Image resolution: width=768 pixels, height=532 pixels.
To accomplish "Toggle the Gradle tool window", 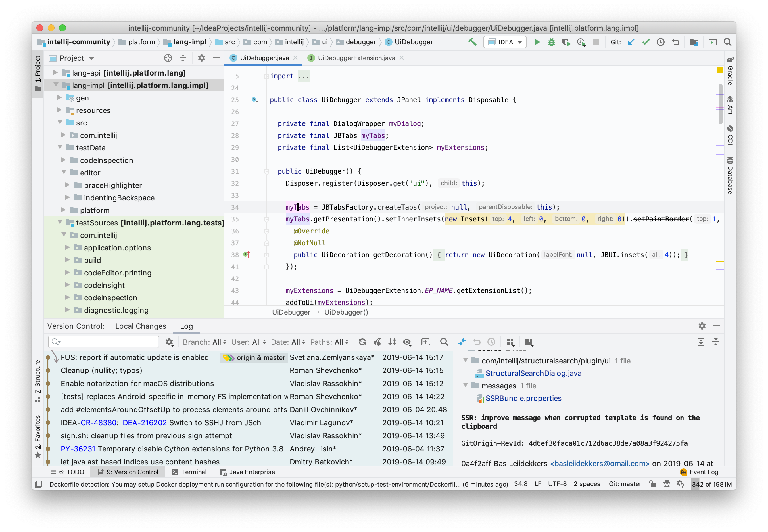I will tap(730, 71).
